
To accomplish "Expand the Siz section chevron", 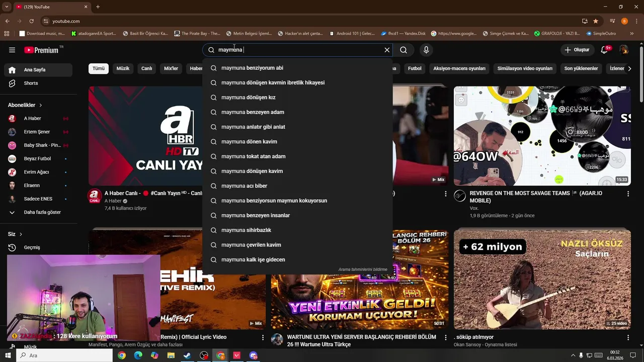I will [x=21, y=234].
